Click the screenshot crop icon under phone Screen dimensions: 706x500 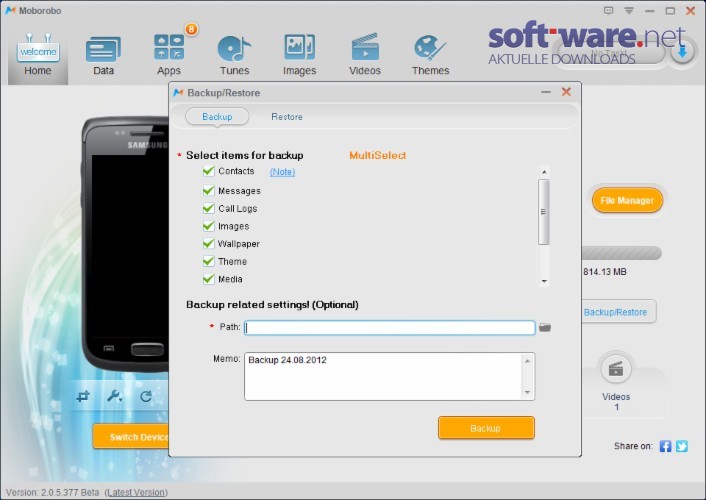coord(83,396)
